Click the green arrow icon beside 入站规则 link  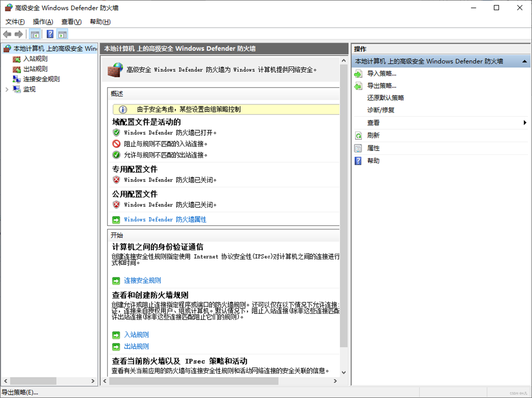pos(116,335)
